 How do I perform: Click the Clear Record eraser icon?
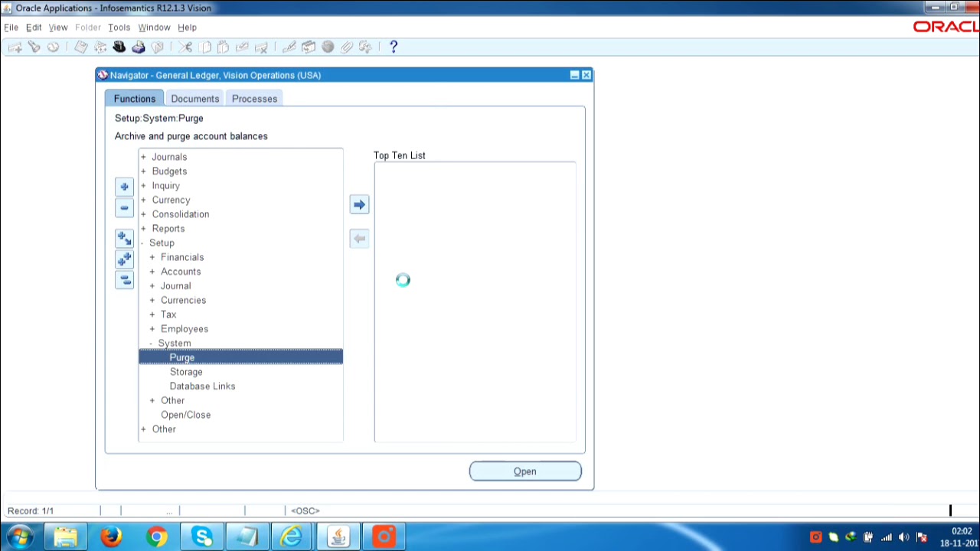(x=242, y=47)
